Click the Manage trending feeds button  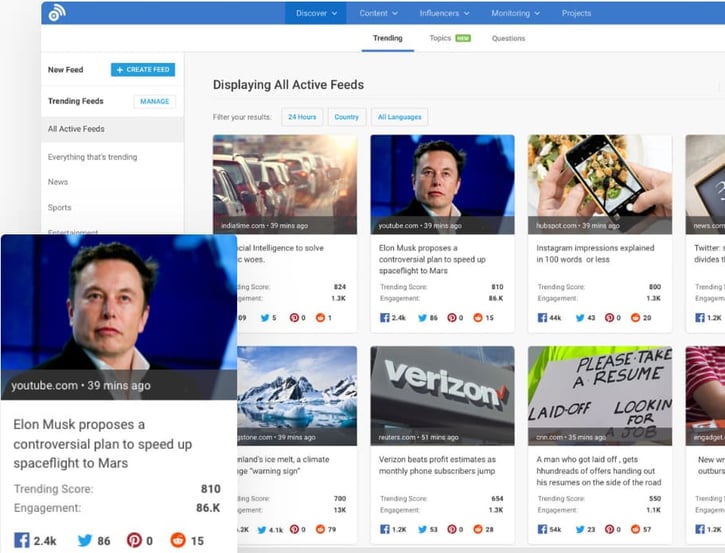tap(154, 101)
